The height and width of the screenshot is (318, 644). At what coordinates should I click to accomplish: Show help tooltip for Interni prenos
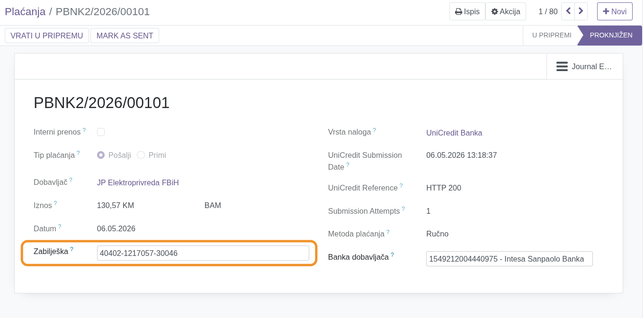(84, 130)
